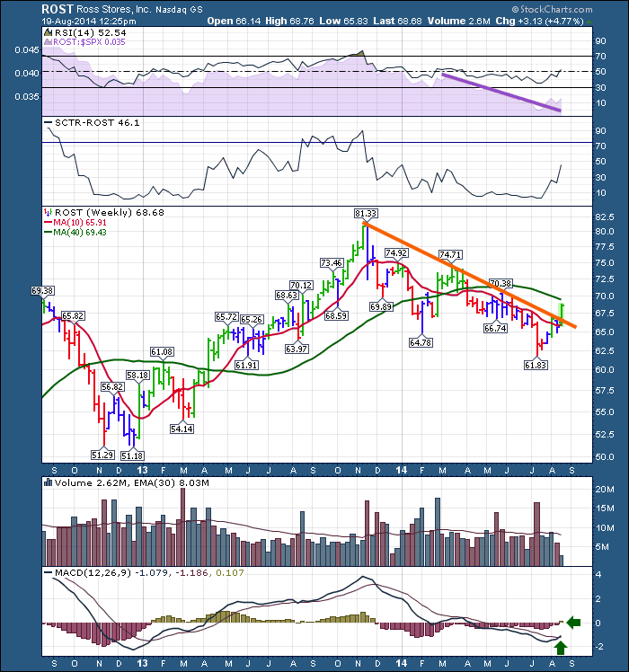Click the 68.59 price label

pyautogui.click(x=336, y=316)
